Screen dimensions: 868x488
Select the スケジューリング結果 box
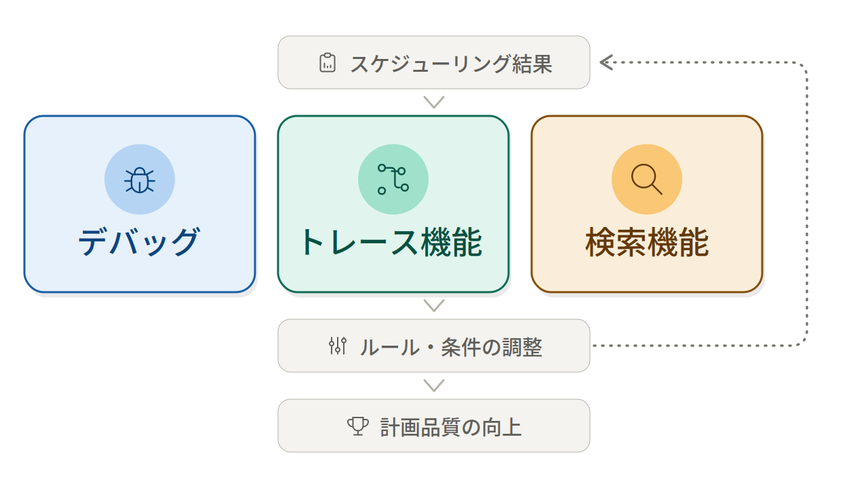click(434, 62)
